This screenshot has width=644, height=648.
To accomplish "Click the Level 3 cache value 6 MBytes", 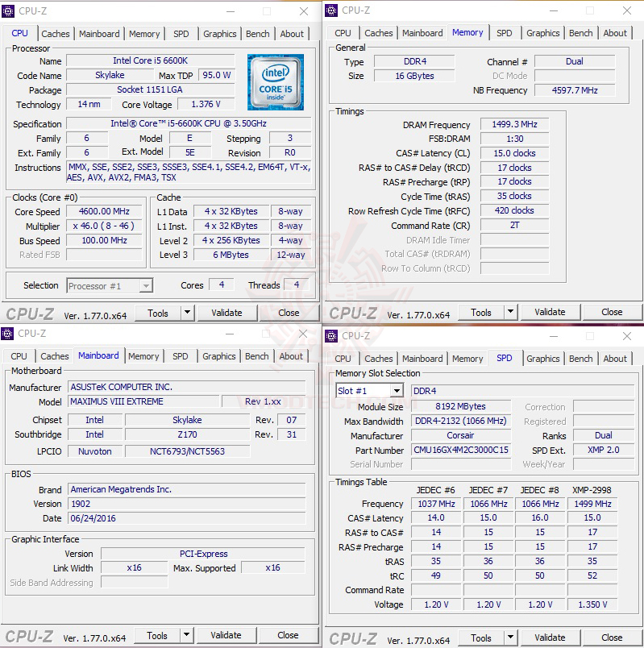I will tap(231, 255).
